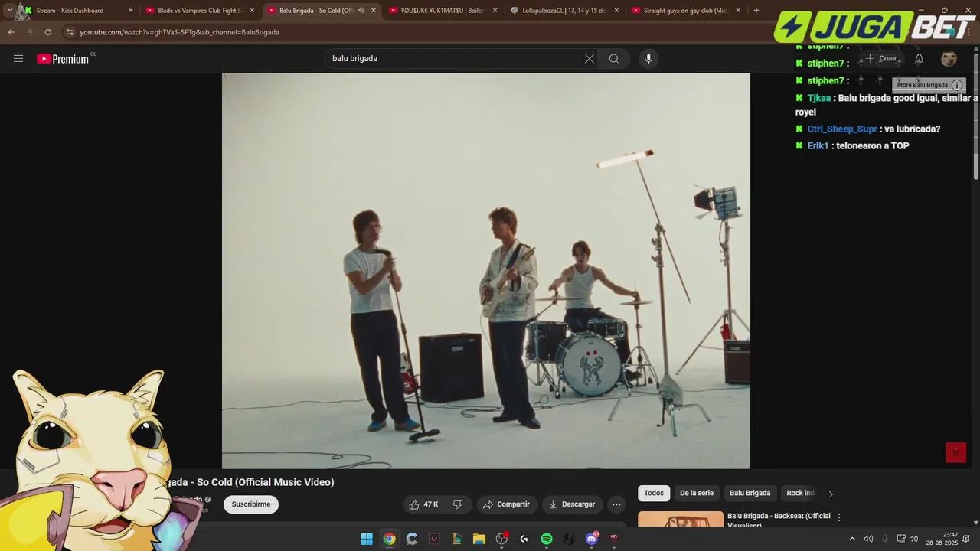Mute the Balu Brigada tab audio icon
Viewport: 980px width, 551px height.
tap(361, 11)
